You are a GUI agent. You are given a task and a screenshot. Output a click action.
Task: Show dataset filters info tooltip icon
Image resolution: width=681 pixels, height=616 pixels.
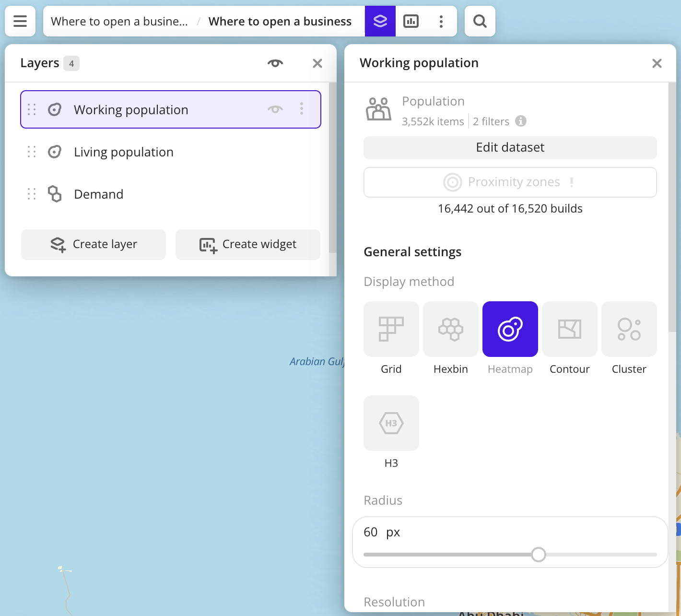pos(521,121)
